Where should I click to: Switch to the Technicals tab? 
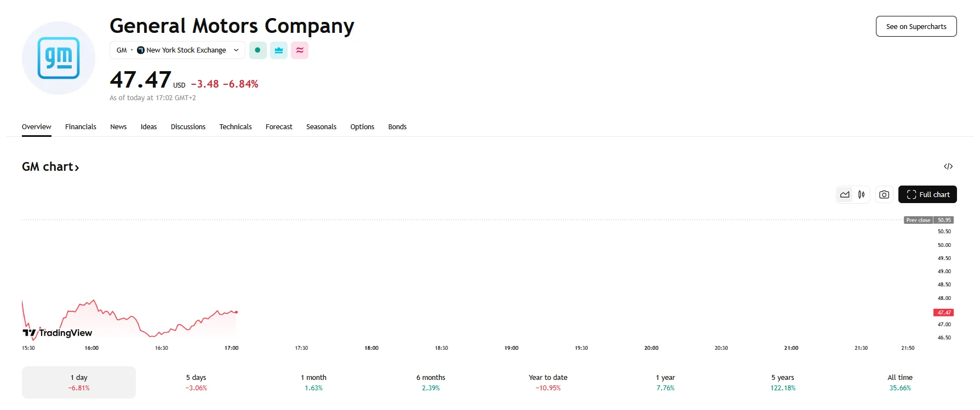click(x=236, y=127)
